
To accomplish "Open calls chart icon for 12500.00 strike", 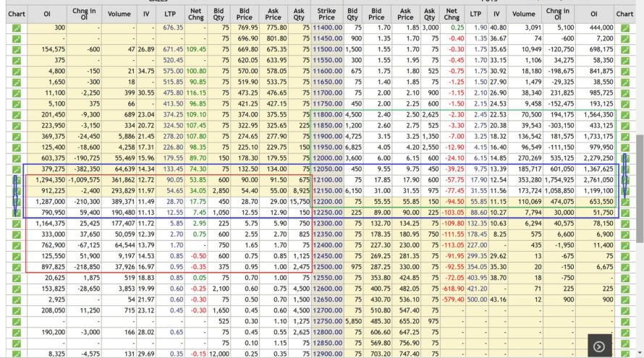I will (x=16, y=268).
